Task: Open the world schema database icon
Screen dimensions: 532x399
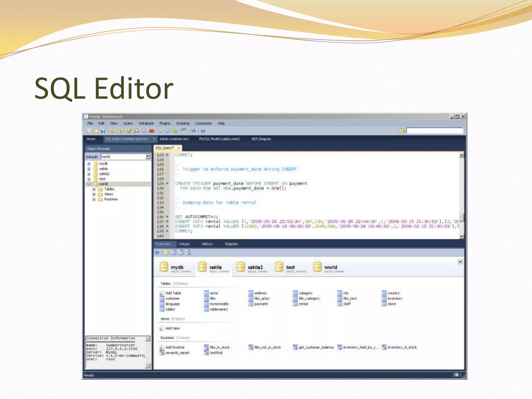Action: 317,267
